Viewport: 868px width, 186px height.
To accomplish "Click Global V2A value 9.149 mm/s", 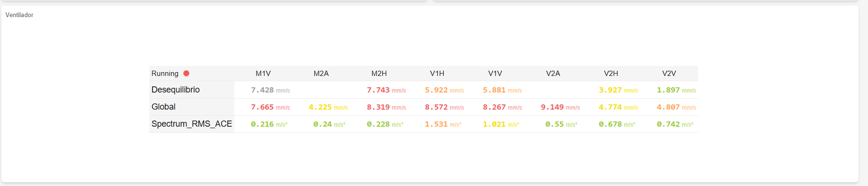I will [x=560, y=107].
